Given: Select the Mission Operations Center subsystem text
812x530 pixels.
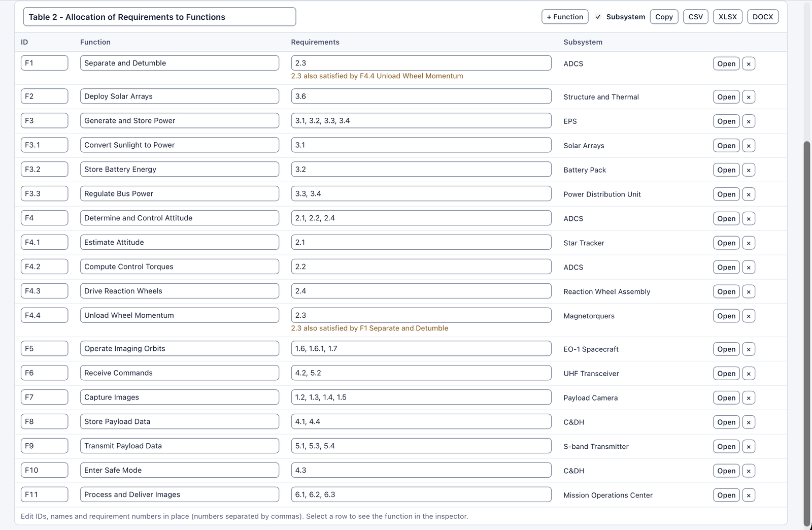Looking at the screenshot, I should coord(608,495).
